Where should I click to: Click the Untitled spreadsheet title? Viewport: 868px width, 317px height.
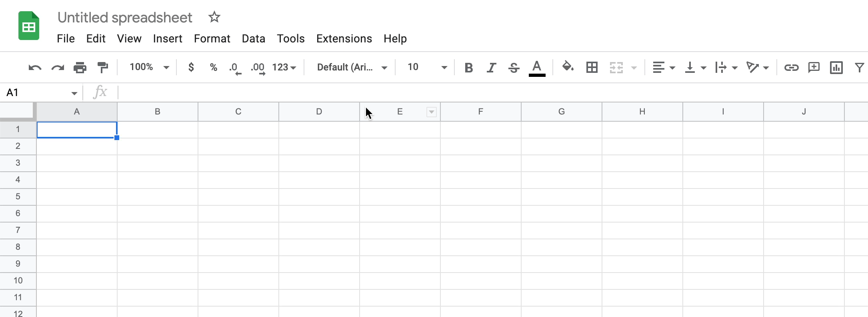click(x=125, y=18)
